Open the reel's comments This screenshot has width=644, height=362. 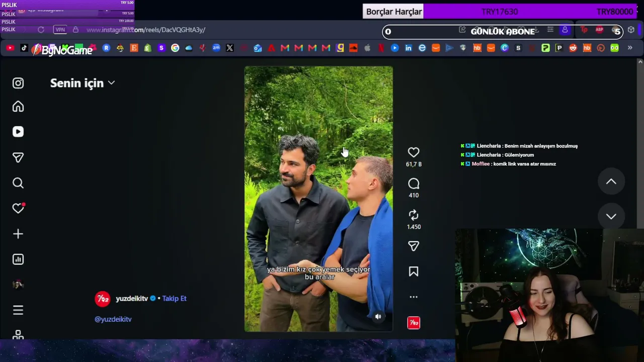click(x=414, y=184)
